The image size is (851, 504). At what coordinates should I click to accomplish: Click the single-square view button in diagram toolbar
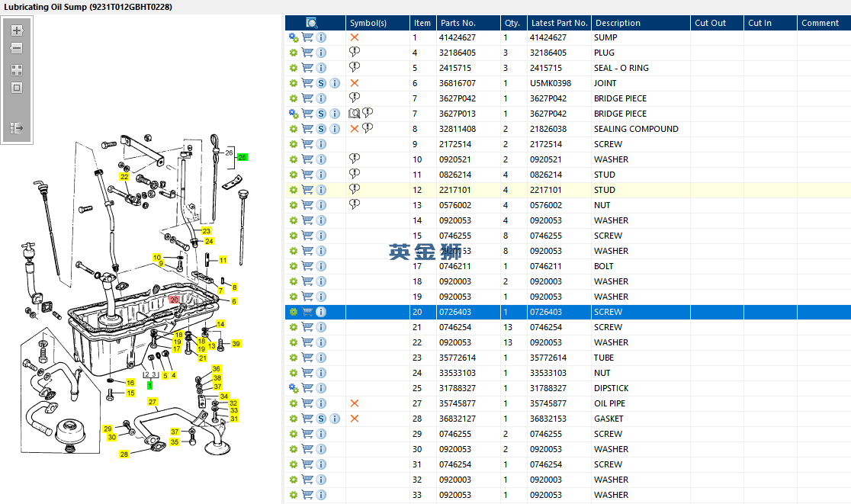coord(17,88)
